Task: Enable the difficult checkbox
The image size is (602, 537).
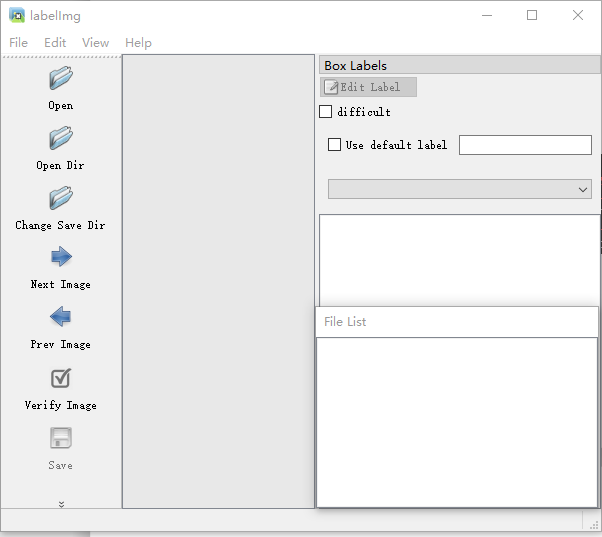Action: pyautogui.click(x=326, y=112)
